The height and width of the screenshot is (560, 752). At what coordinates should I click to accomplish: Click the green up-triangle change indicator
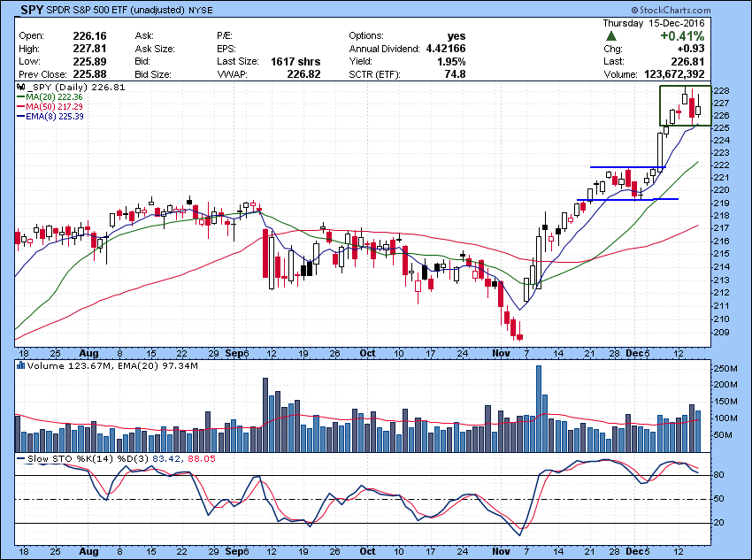coord(610,36)
